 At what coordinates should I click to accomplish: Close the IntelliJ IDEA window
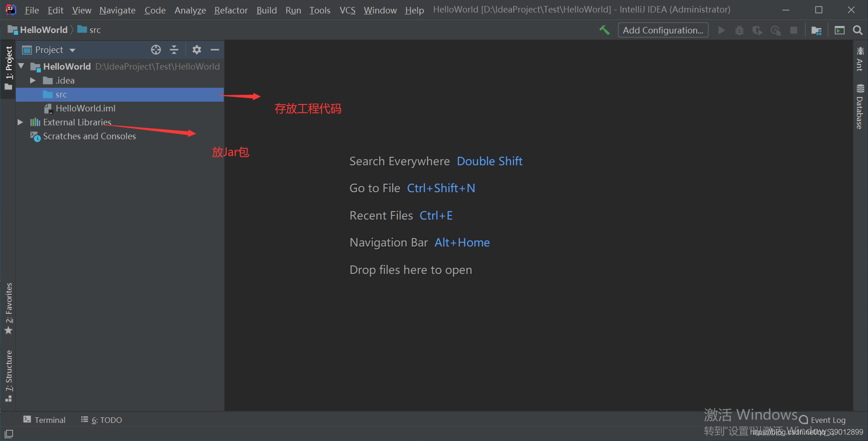[x=851, y=10]
